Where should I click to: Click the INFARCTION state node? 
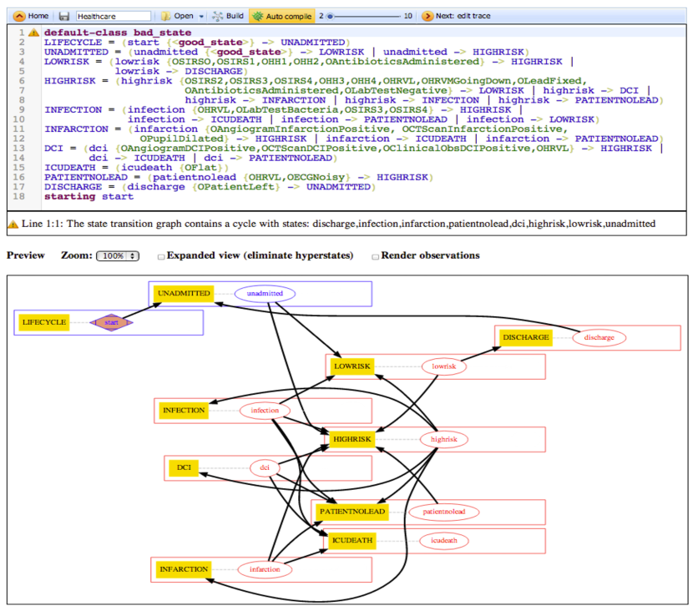coord(184,569)
